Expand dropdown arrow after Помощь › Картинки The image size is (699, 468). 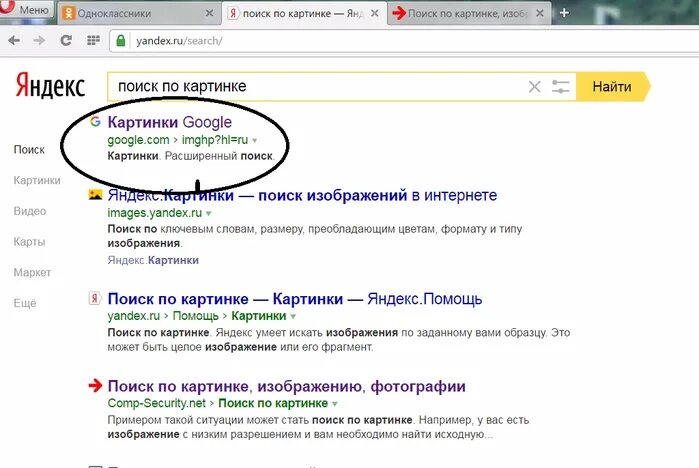(293, 316)
